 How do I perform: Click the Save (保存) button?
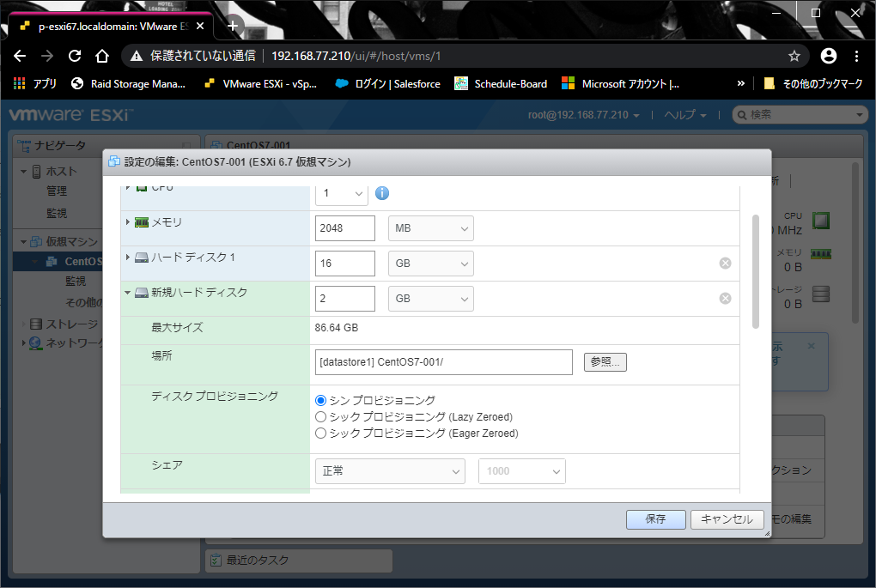[x=656, y=519]
